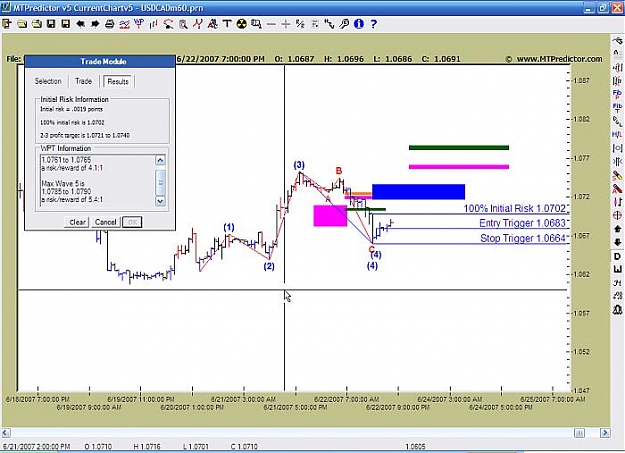Open the WP wave price target tool
This screenshot has height=453, width=625.
[x=139, y=24]
